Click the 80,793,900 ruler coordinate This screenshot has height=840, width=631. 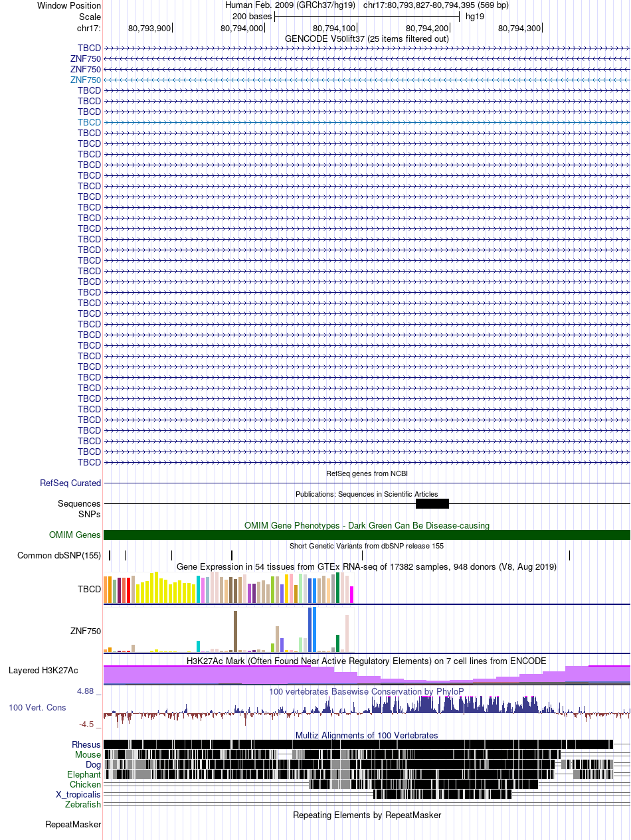pyautogui.click(x=149, y=28)
